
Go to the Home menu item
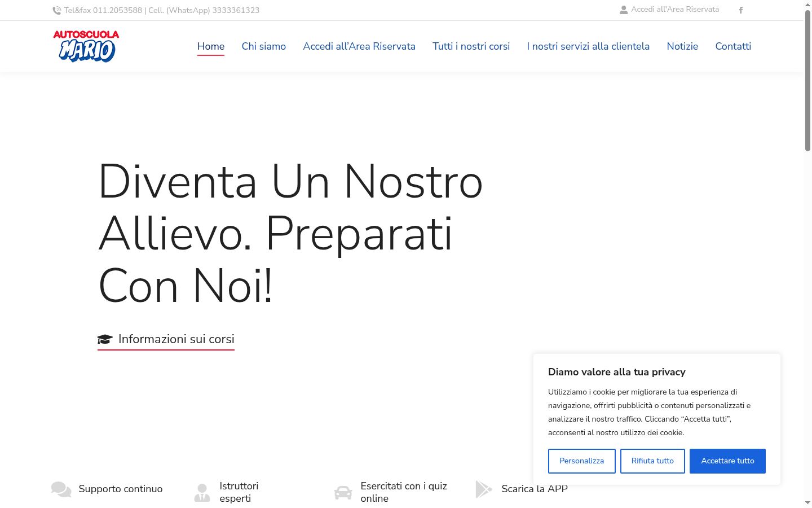click(211, 46)
